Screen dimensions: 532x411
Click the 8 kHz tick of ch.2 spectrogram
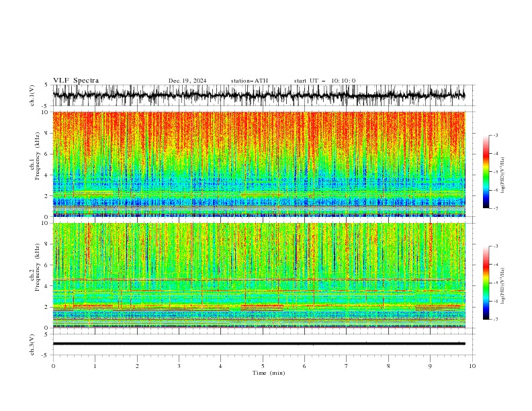coord(48,244)
